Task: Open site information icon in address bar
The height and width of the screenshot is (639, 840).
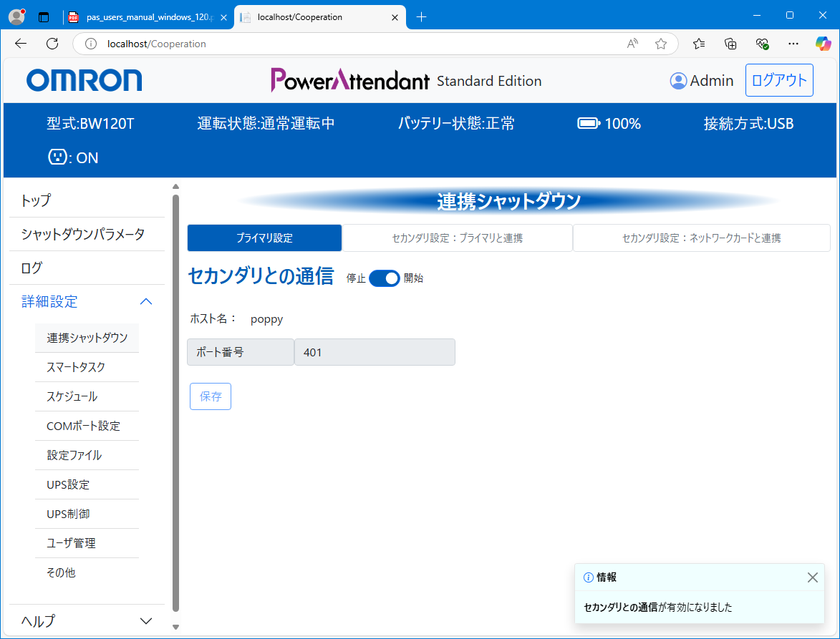Action: (x=91, y=44)
